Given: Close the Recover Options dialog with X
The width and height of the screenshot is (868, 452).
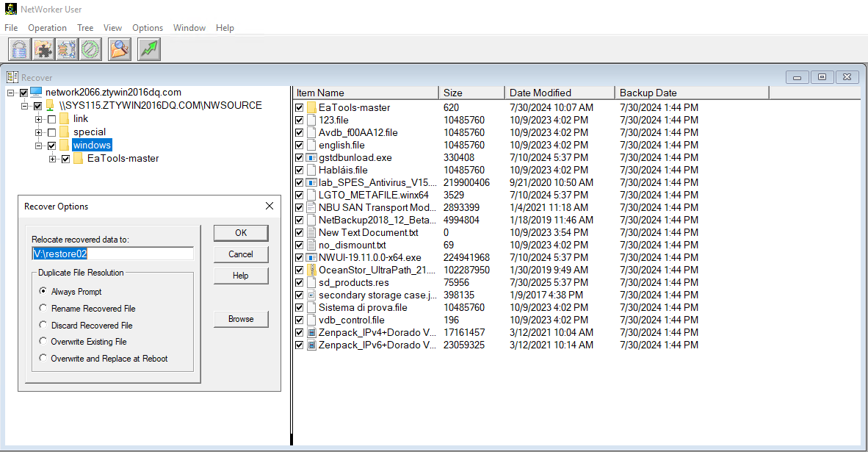Looking at the screenshot, I should [x=270, y=206].
